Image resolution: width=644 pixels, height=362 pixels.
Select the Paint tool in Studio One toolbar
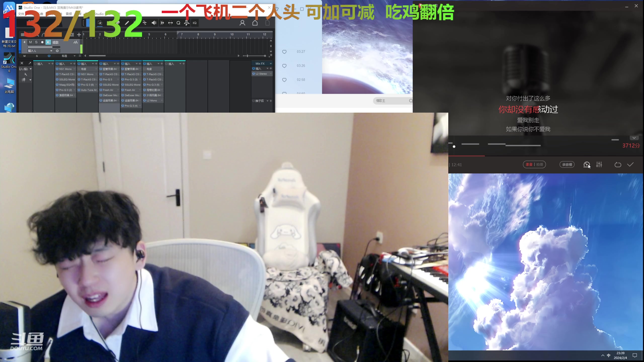(x=127, y=23)
